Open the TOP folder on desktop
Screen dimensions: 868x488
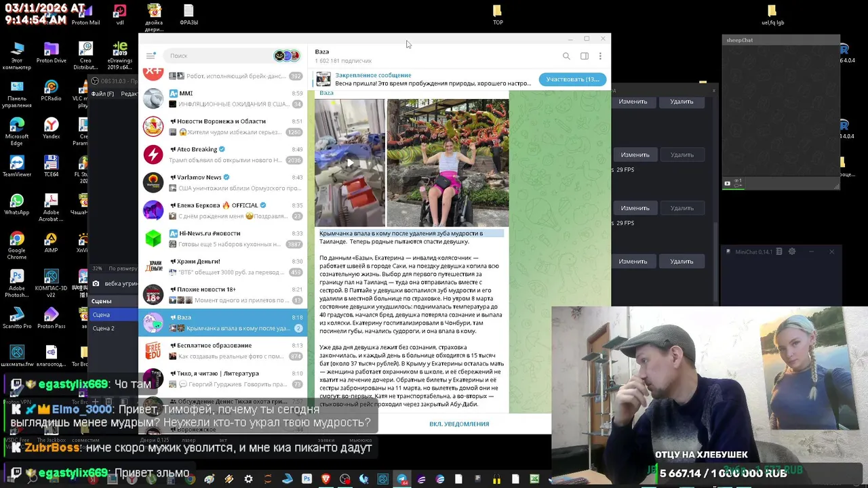(498, 15)
